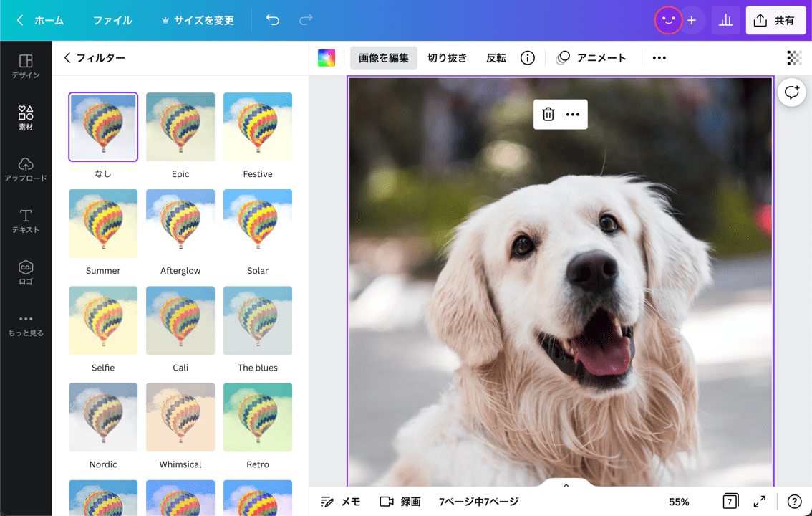This screenshot has height=516, width=812.
Task: Open the info icon in the toolbar
Action: click(528, 58)
